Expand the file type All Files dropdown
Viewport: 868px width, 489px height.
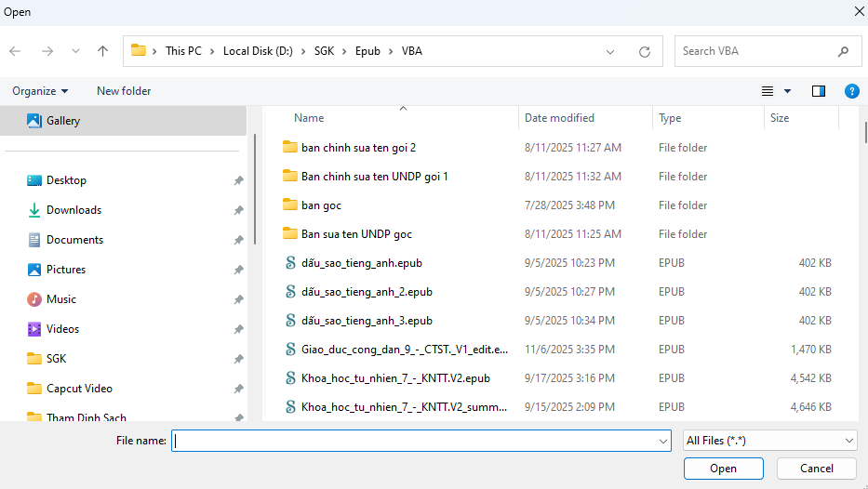pyautogui.click(x=769, y=441)
